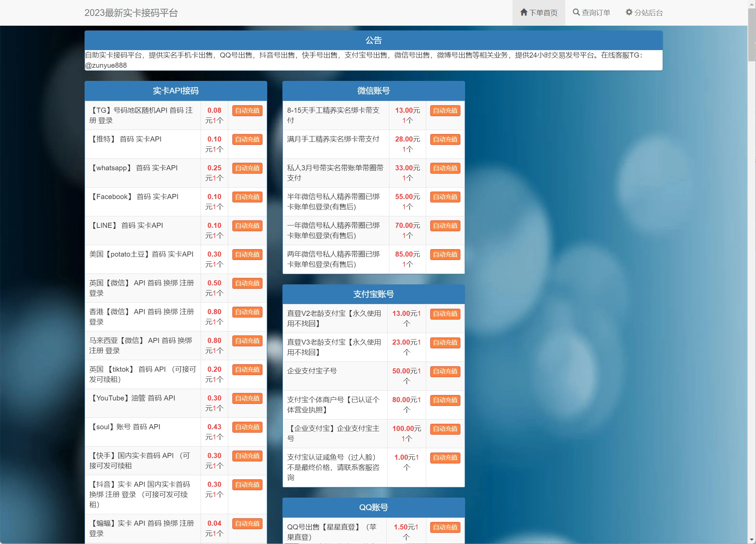Click the 2023最新实卡接码平台 site title
756x544 pixels.
tap(131, 13)
